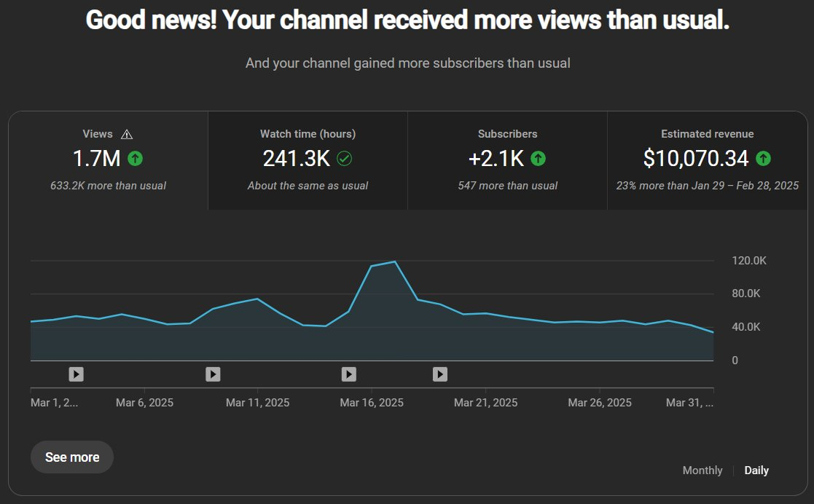Click the green up arrow beside $10,070.34 revenue
814x504 pixels.
[x=763, y=158]
